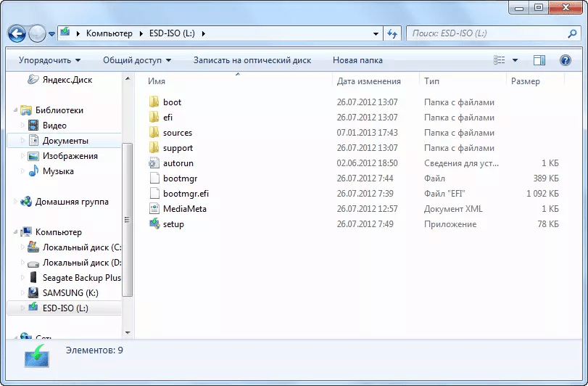This screenshot has height=386, width=588.
Task: Click the Новая папка button
Action: point(357,60)
